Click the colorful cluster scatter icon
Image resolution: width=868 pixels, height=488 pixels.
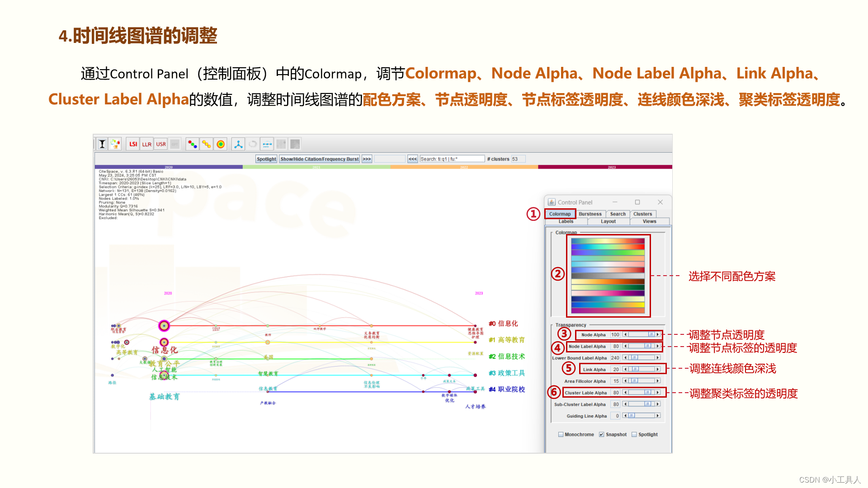115,144
